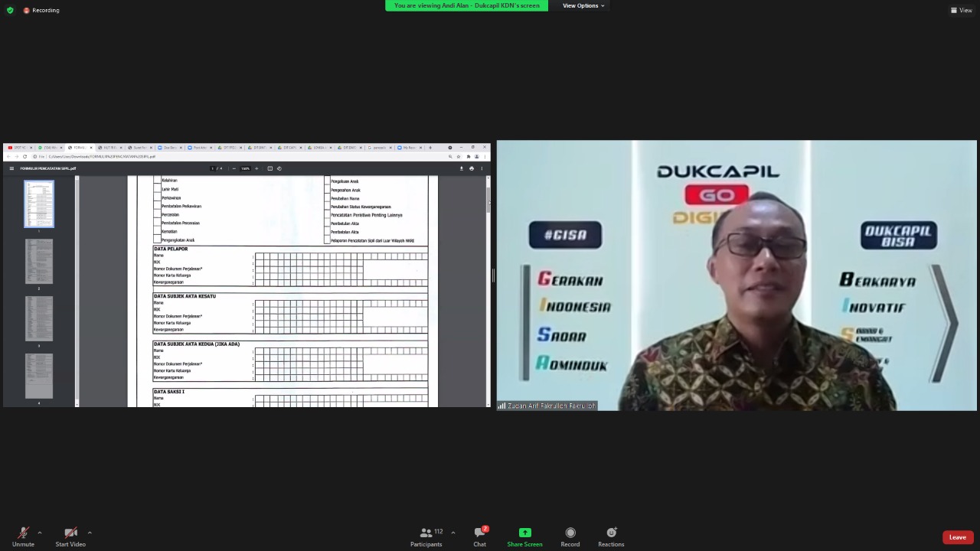Tick the Kelahiran checkbox in the form
The height and width of the screenshot is (551, 980).
157,181
